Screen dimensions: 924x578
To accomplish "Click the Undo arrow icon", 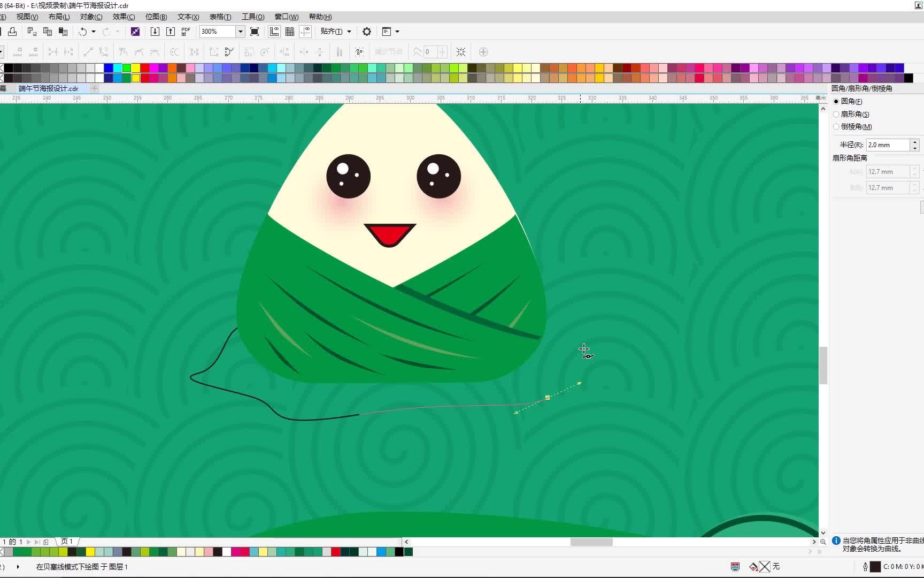I will [x=82, y=32].
